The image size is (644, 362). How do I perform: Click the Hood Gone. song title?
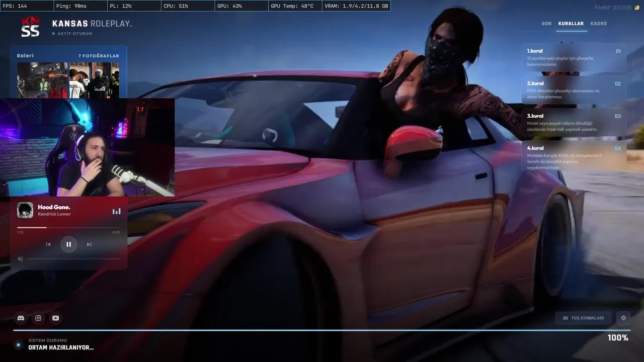(54, 207)
